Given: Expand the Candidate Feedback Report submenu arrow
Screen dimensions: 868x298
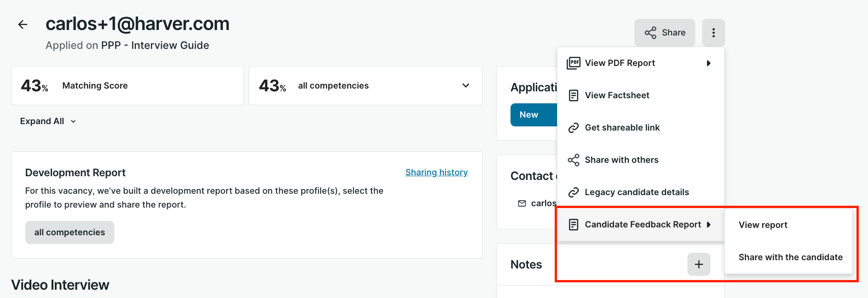Looking at the screenshot, I should pos(709,225).
